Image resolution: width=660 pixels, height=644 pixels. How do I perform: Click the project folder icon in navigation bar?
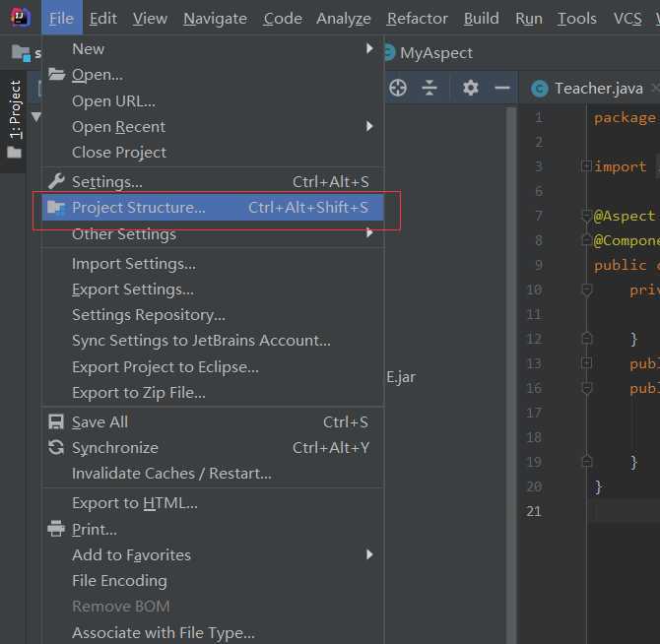pyautogui.click(x=21, y=53)
